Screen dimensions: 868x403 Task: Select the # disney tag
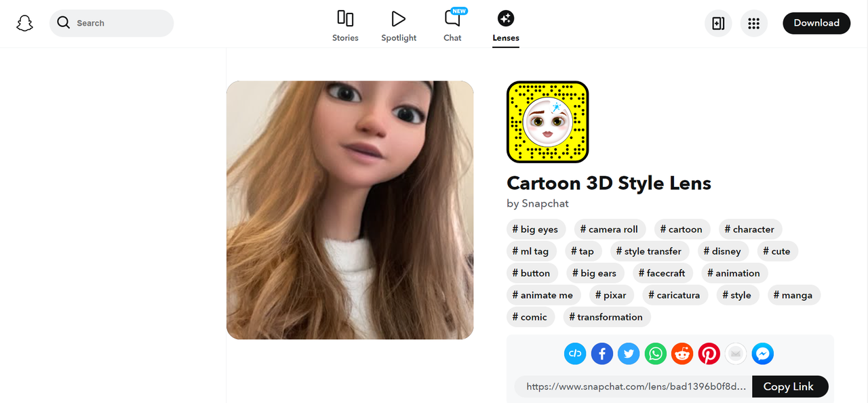click(722, 251)
